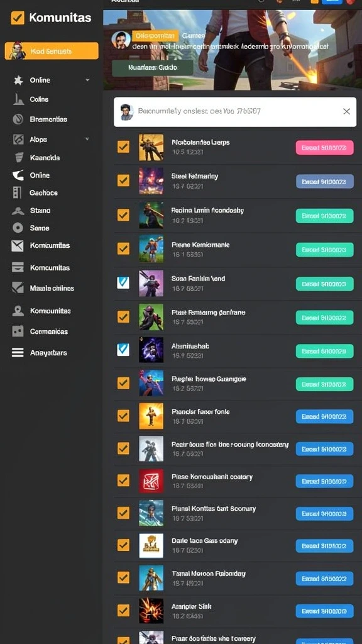The width and height of the screenshot is (362, 644).
Task: Toggle the blue checkbox for Abanituehat
Action: [123, 350]
